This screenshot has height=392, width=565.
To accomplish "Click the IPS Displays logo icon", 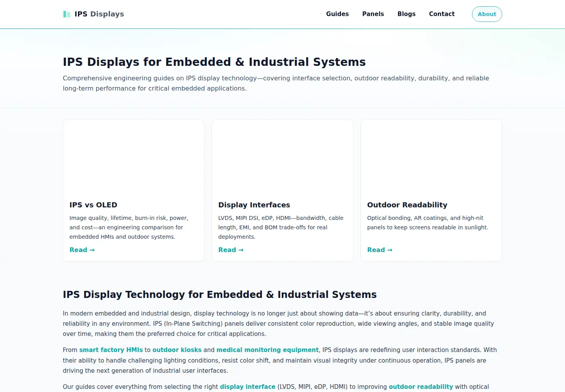I will point(67,14).
